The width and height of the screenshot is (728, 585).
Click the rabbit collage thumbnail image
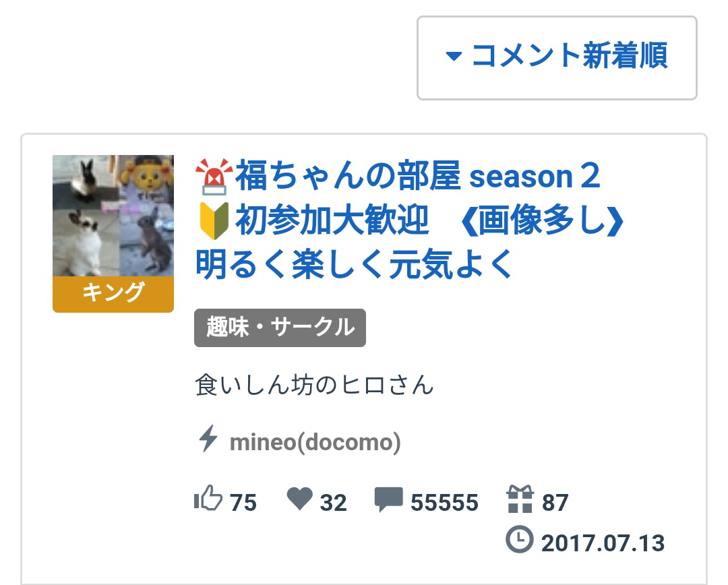pyautogui.click(x=113, y=216)
